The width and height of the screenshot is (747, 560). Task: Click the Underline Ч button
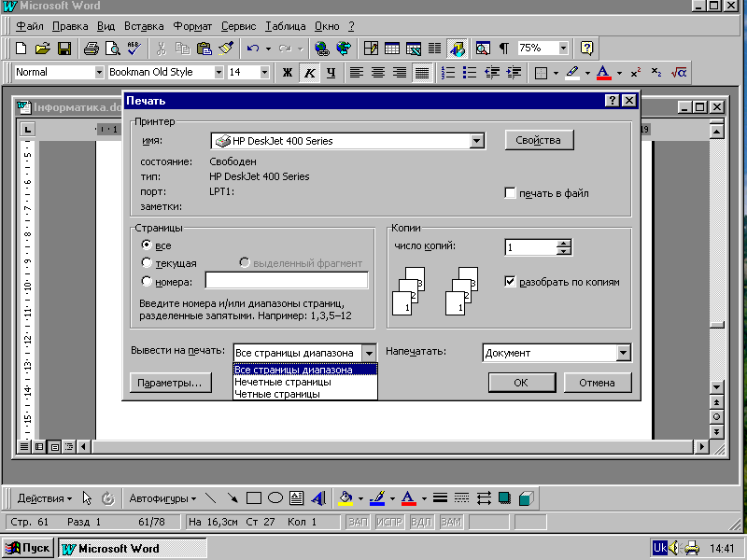click(331, 73)
